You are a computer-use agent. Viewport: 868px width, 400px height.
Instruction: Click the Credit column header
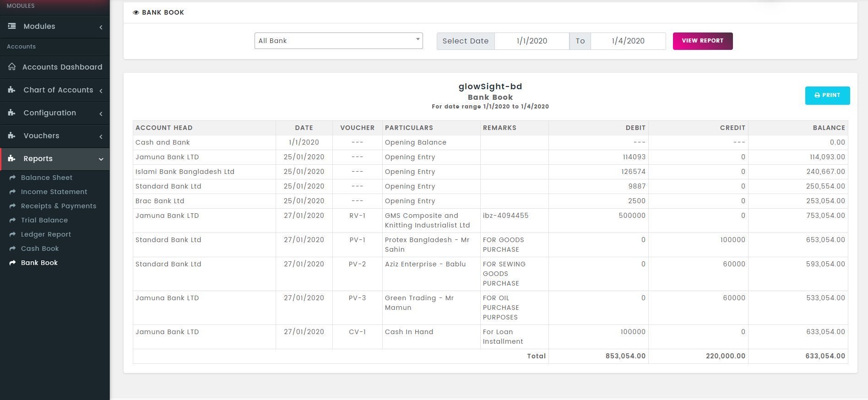[698, 128]
